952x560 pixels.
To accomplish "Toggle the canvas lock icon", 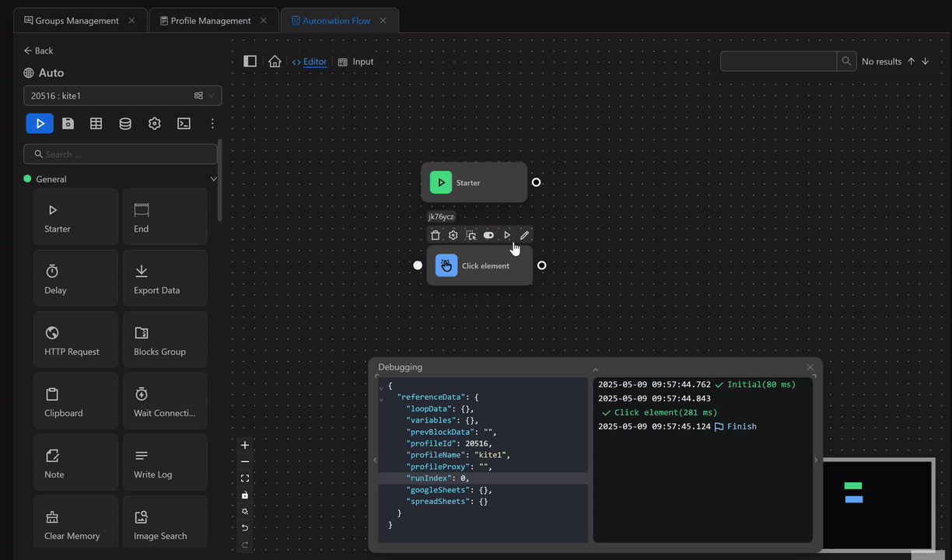I will point(245,495).
